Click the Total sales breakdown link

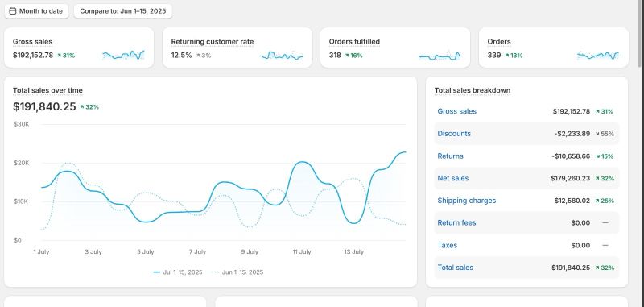pyautogui.click(x=455, y=268)
